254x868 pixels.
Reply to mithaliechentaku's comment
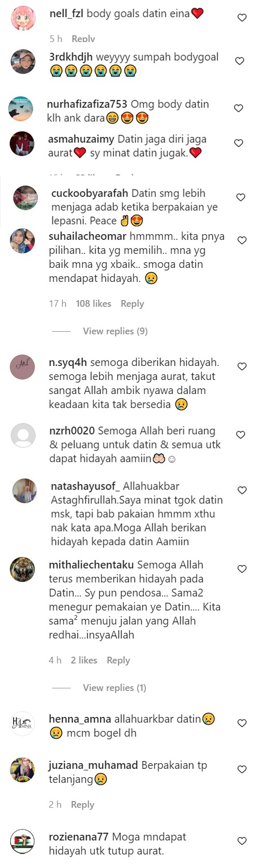click(118, 660)
